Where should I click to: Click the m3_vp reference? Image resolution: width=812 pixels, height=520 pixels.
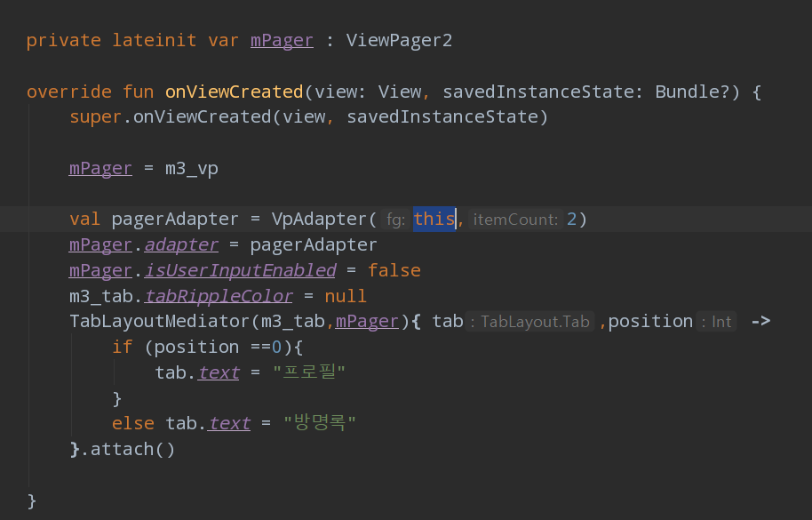pos(192,168)
